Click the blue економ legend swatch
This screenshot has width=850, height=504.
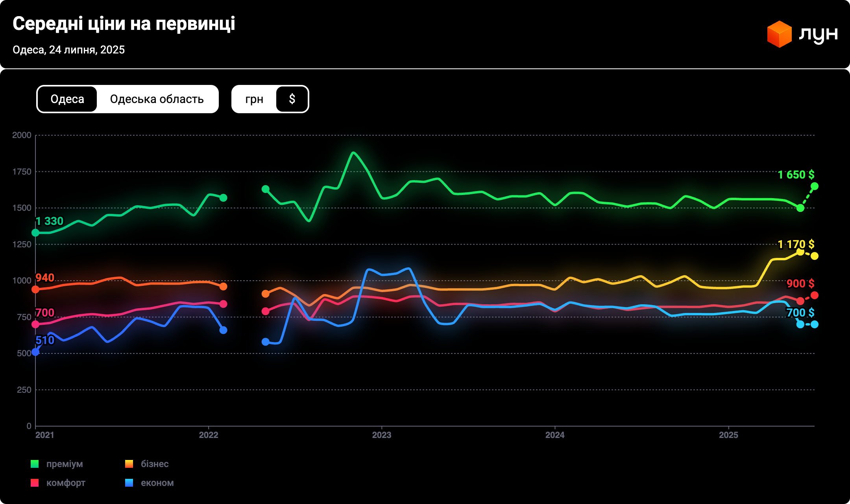click(129, 483)
